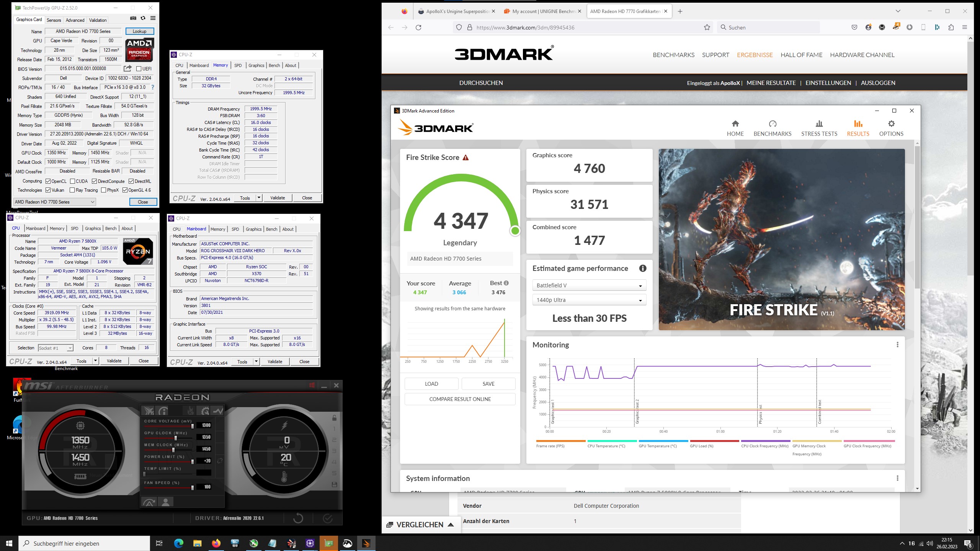Open Firefox extensions puzzle icon
This screenshot has height=551, width=980.
[x=951, y=27]
